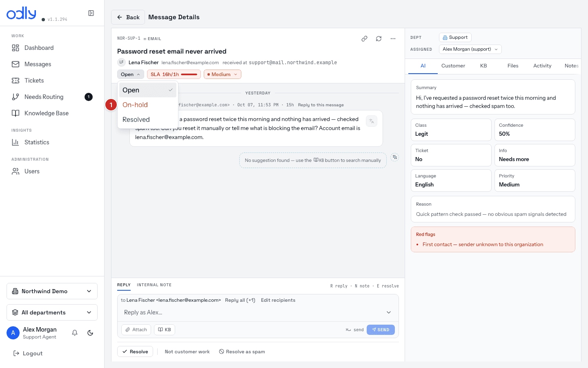This screenshot has width=588, height=368.
Task: Expand assigned agent Alex Morgan dropdown
Action: click(470, 49)
